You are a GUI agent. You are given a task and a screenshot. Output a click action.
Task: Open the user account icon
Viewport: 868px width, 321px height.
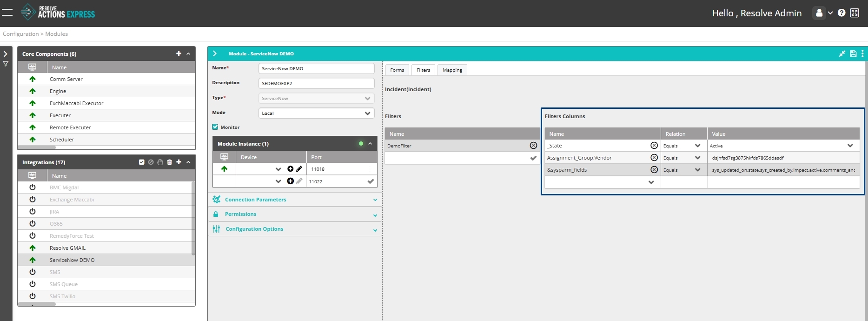coord(819,13)
